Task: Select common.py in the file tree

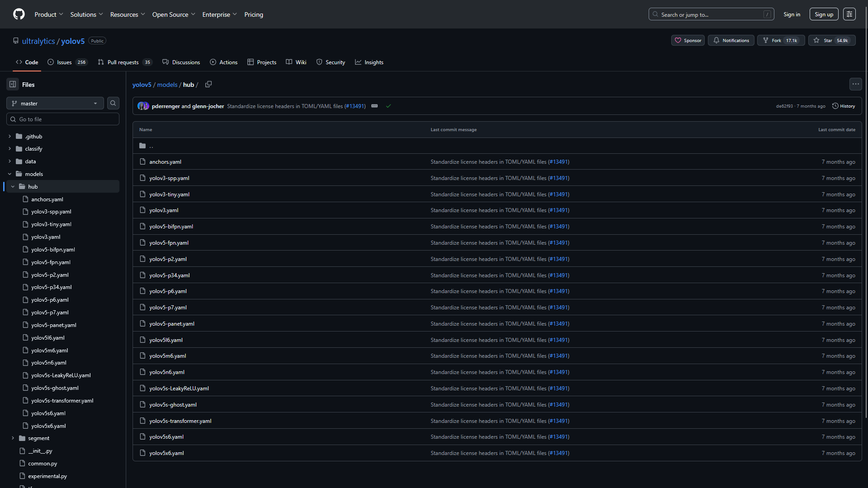Action: click(43, 464)
